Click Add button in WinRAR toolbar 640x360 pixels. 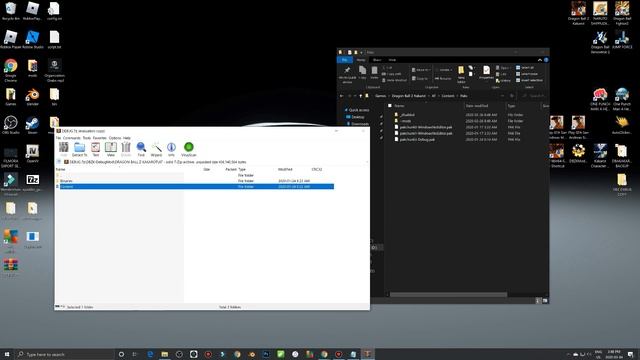[64, 149]
